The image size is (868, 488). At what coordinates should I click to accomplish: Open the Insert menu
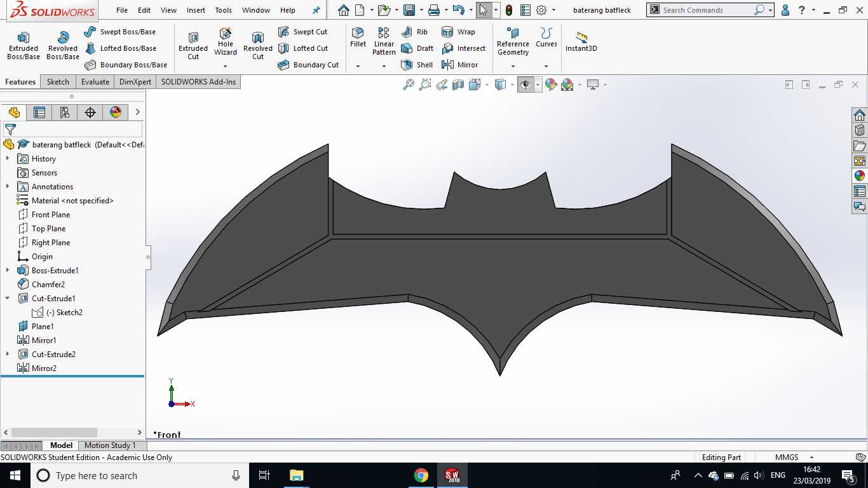point(196,10)
